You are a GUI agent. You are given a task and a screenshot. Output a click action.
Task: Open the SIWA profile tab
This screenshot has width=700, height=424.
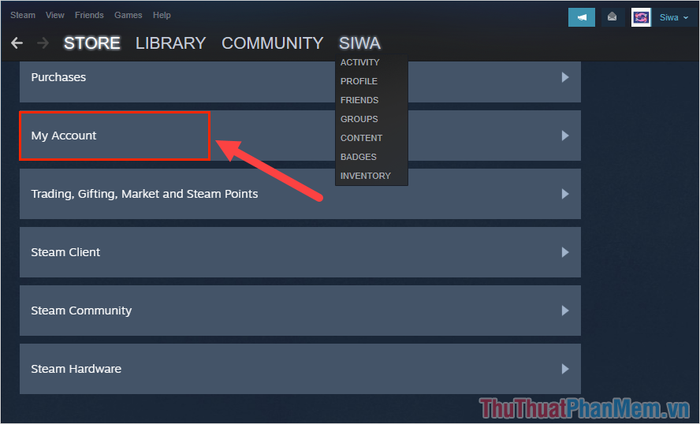360,43
